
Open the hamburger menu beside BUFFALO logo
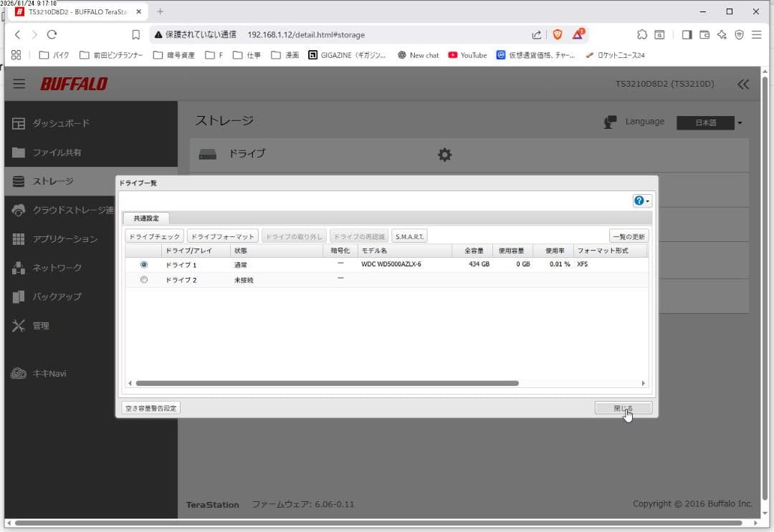tap(19, 83)
